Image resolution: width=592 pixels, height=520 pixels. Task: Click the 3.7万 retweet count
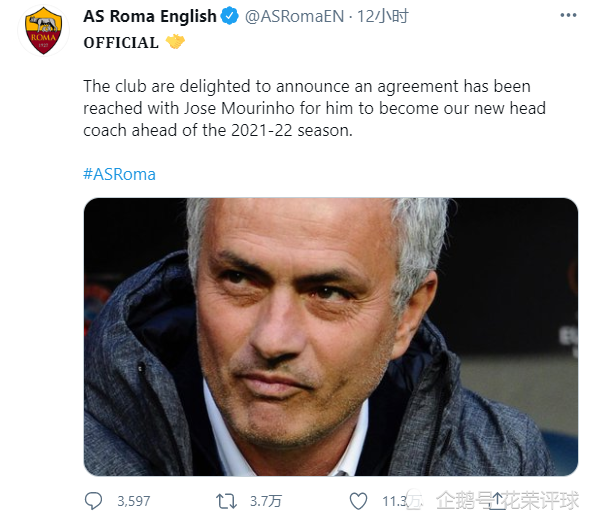click(x=266, y=501)
